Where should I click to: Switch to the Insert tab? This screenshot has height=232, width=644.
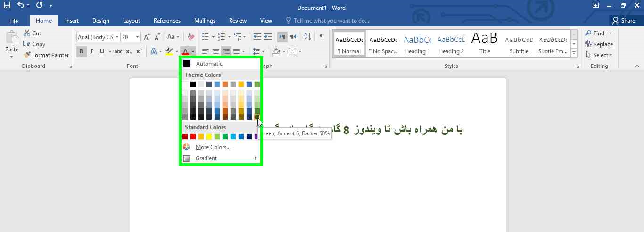point(72,21)
